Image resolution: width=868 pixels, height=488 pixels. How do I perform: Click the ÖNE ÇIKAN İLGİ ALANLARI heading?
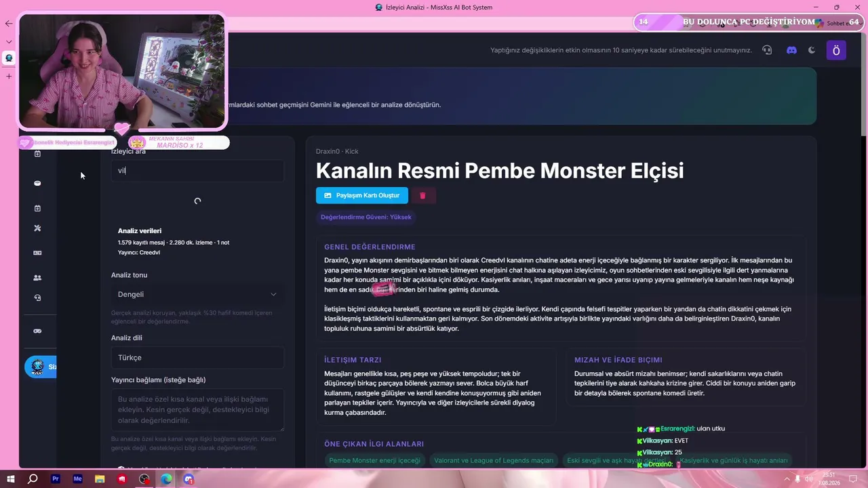coord(374,444)
